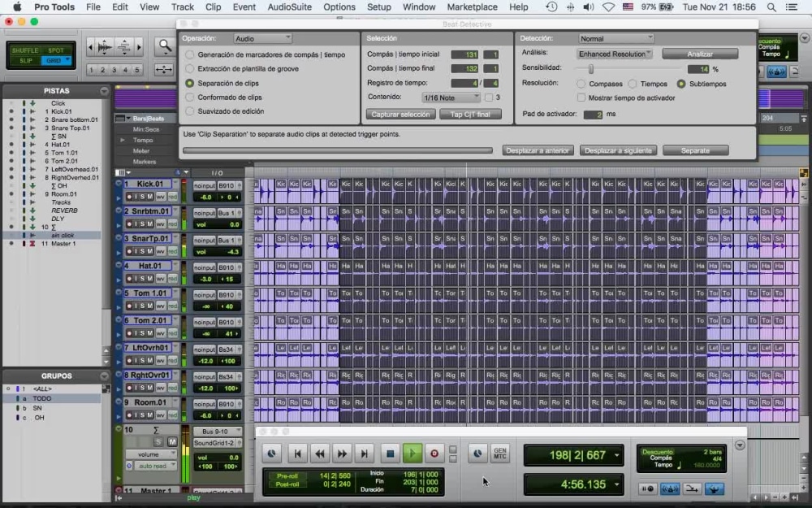Screen dimensions: 812x508
Task: Arm the transport Record button
Action: tap(434, 454)
